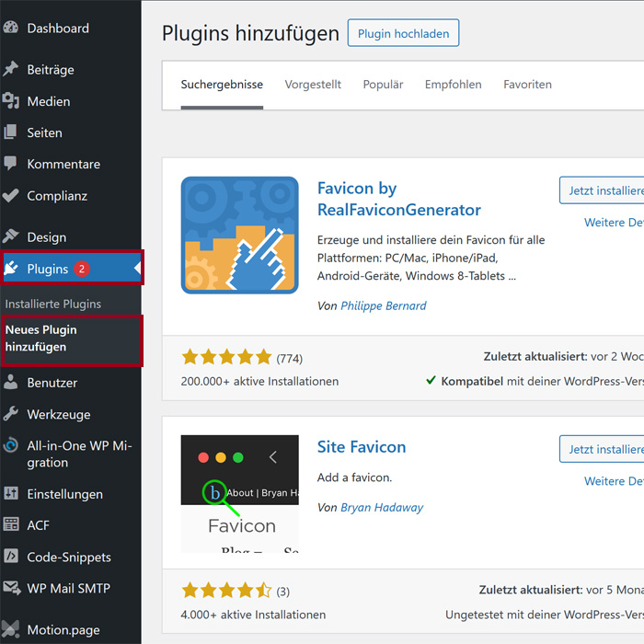Open the Site Favicon title link

tap(362, 447)
